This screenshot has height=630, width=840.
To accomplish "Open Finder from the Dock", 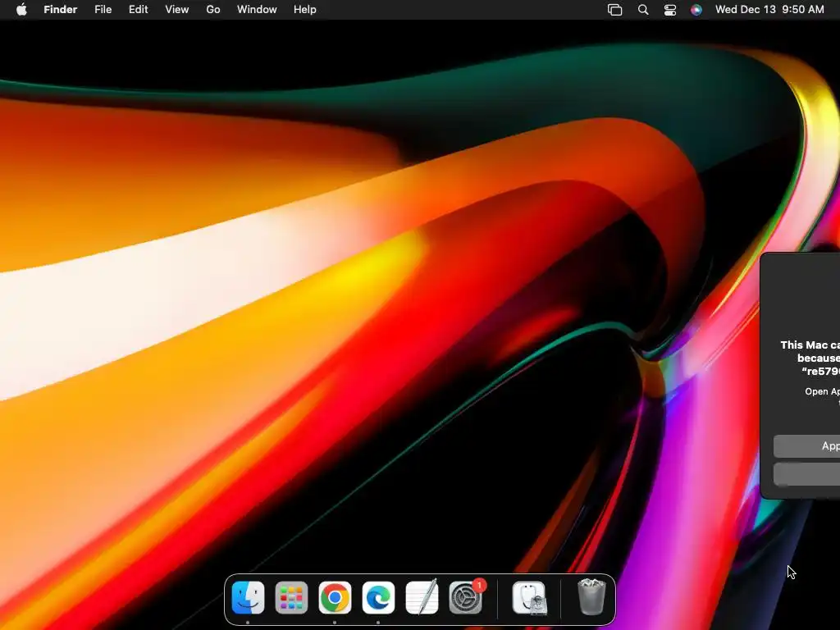I will coord(248,597).
